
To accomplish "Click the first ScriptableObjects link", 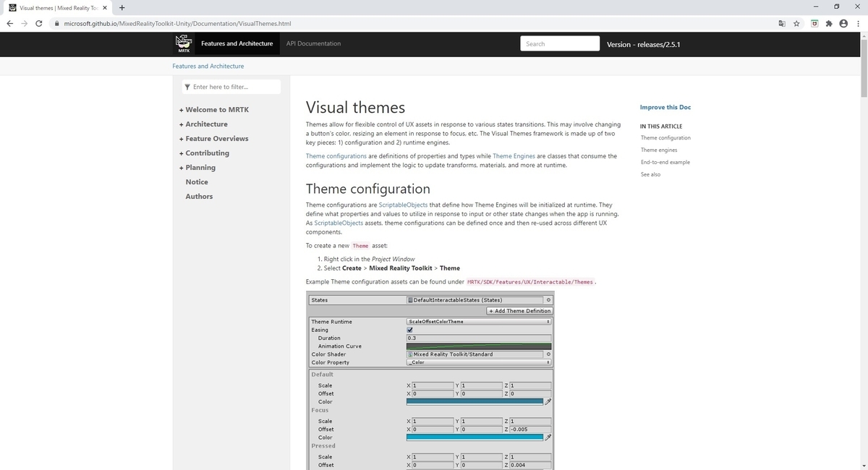I will [403, 205].
